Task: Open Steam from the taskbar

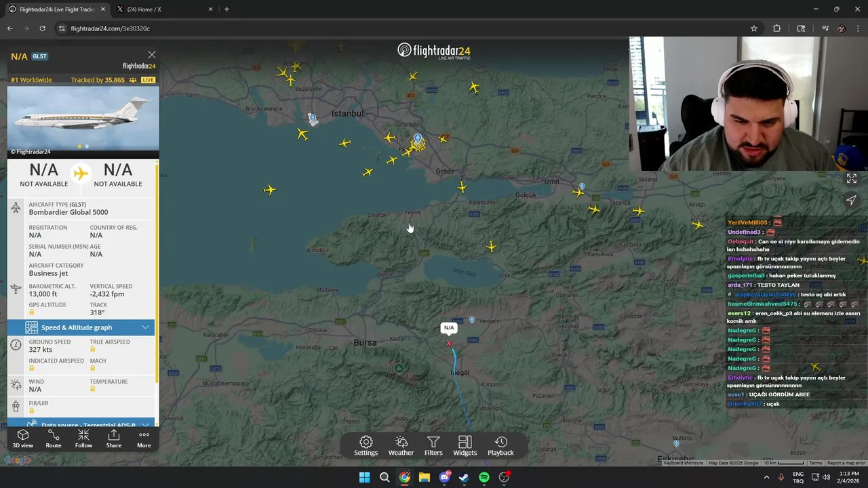Action: coord(464,477)
